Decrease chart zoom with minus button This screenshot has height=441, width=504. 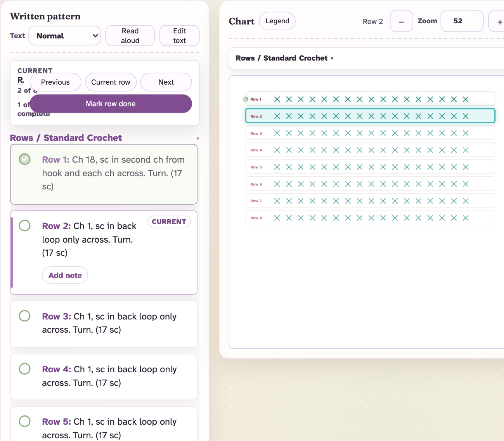pos(402,21)
